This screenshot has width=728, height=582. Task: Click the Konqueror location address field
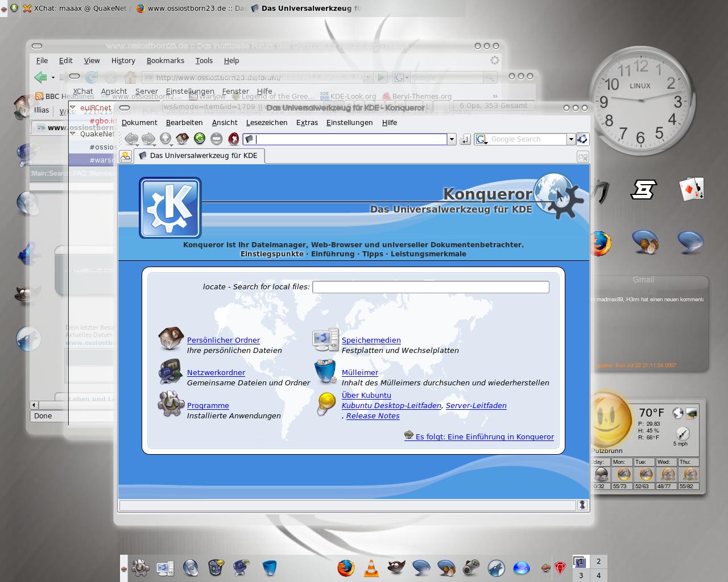point(345,139)
